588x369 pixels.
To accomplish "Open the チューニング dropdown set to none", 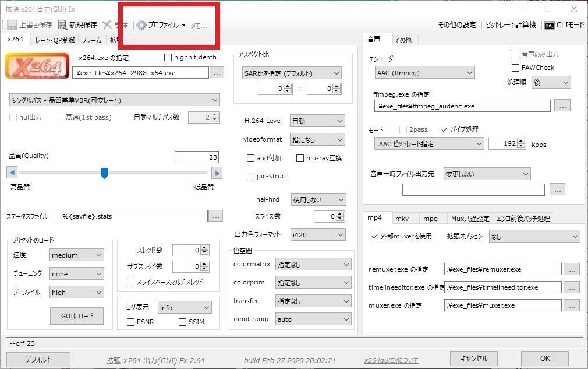I will click(x=76, y=273).
